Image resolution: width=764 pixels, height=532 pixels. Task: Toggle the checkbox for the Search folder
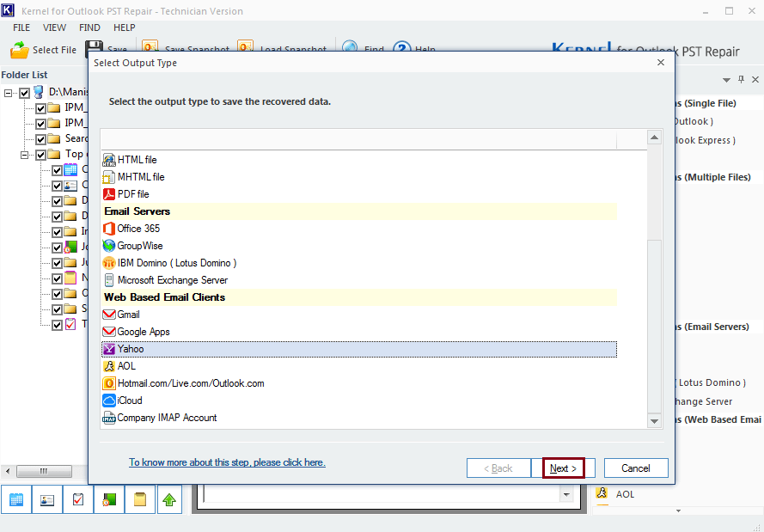point(40,139)
